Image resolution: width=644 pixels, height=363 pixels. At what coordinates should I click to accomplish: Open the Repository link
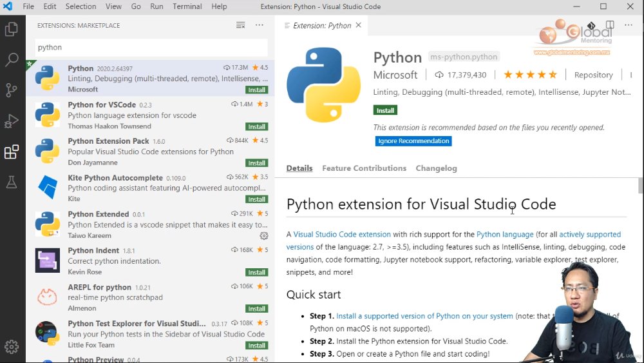pos(594,75)
